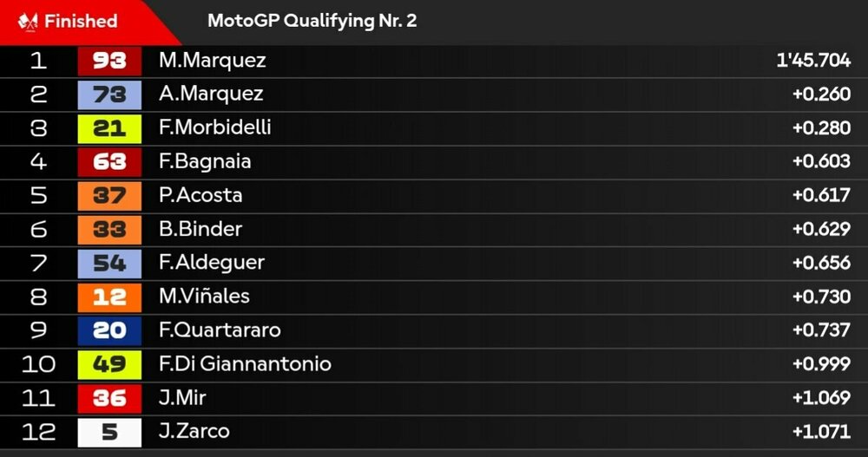Select the yellow number 21 badge
The height and width of the screenshot is (457, 868).
pyautogui.click(x=109, y=128)
